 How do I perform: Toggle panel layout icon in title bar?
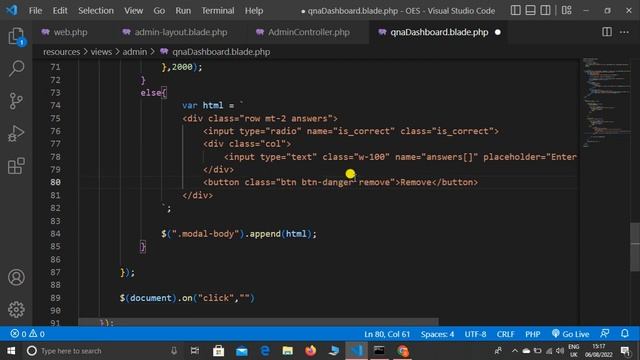coord(530,10)
